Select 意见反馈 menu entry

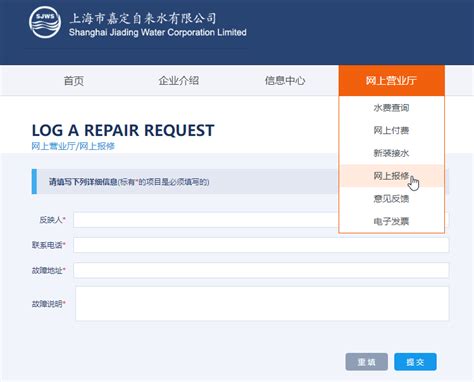(391, 199)
